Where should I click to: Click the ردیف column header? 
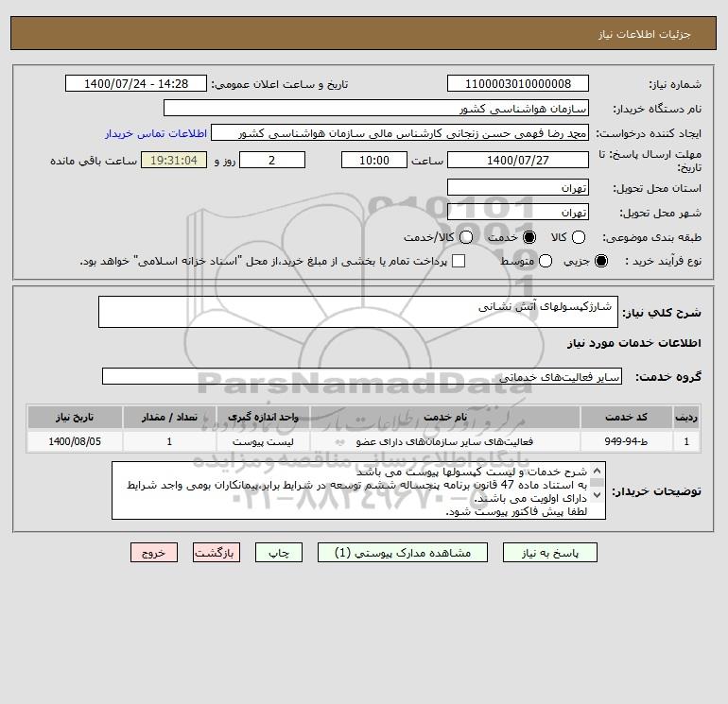click(686, 417)
